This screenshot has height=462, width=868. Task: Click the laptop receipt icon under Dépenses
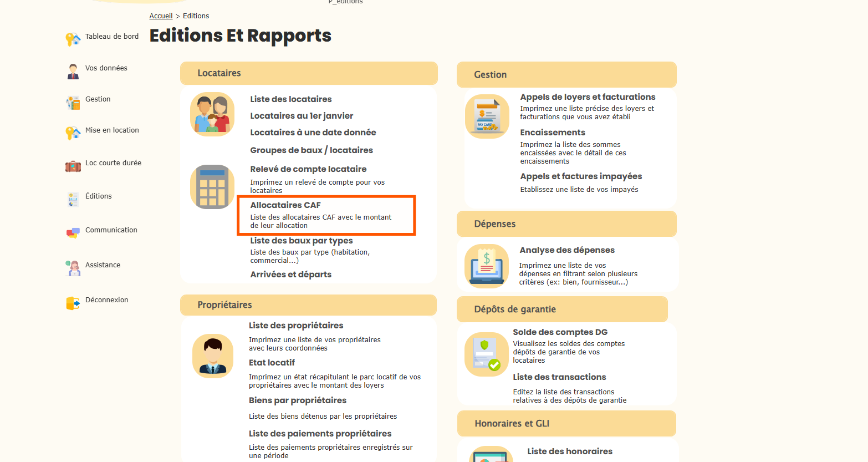point(486,266)
